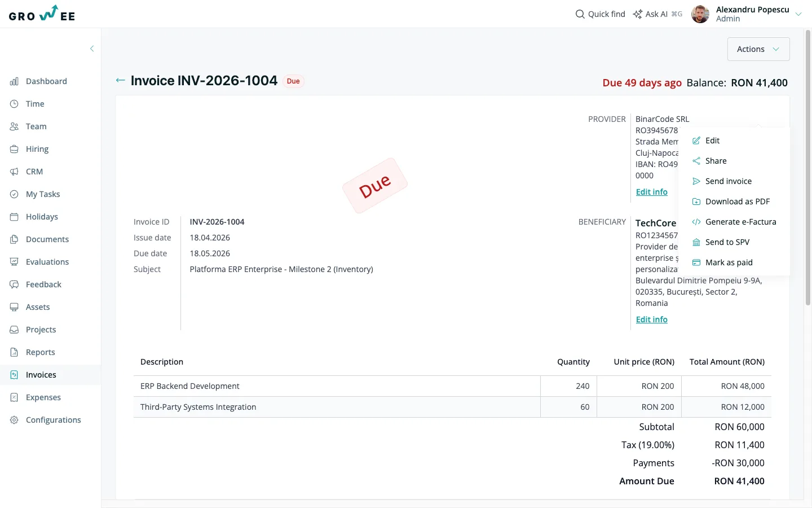Click the Mark as paid card icon
Viewport: 812px width, 508px height.
coord(696,262)
